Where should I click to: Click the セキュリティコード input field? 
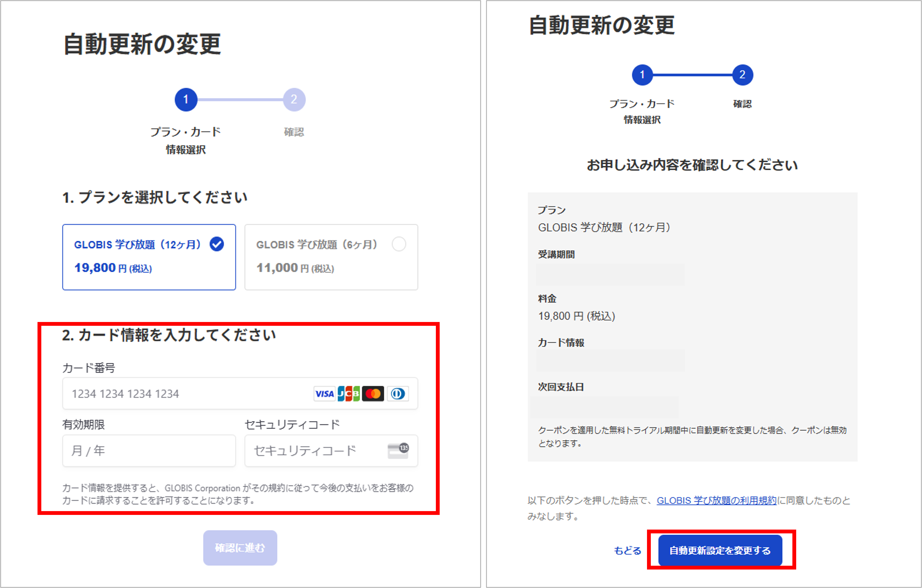[314, 451]
